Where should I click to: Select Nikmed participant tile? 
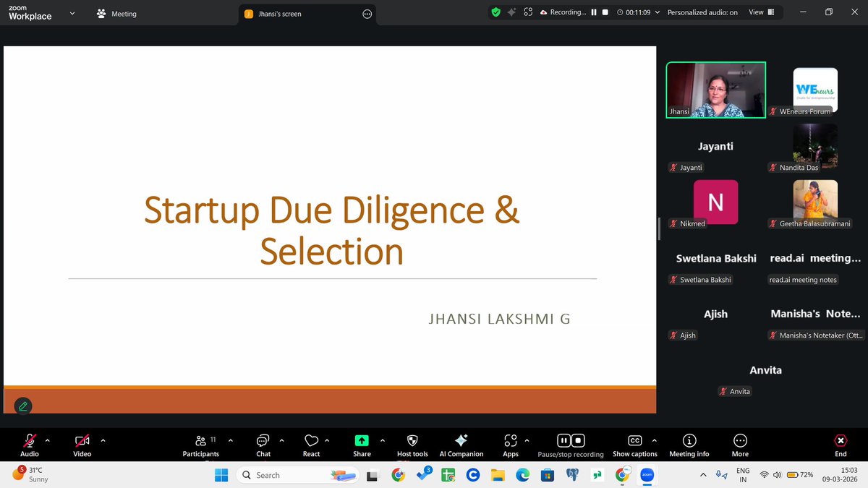tap(715, 202)
